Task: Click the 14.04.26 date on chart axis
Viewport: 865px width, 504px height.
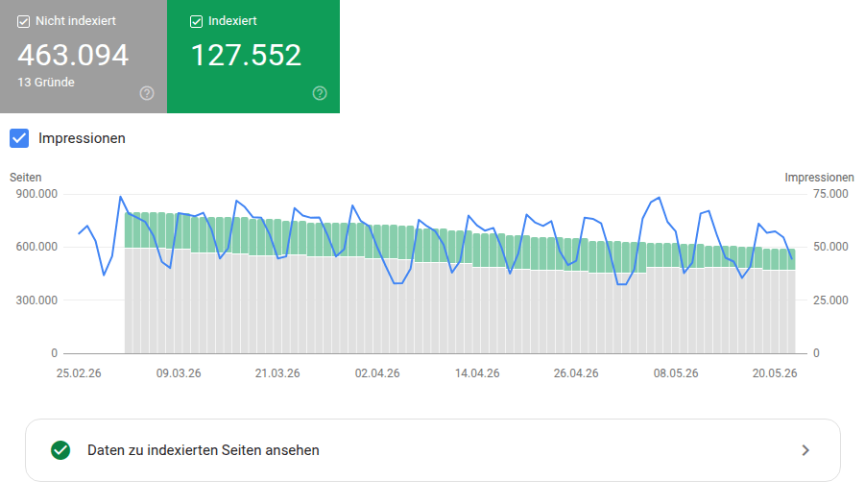Action: 477,373
